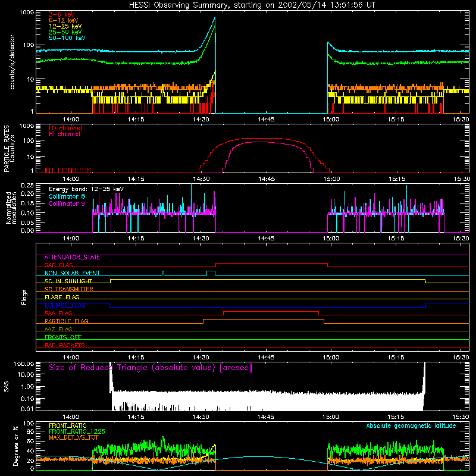Click the raised PARTICLE_FLAG segment

(x=264, y=320)
